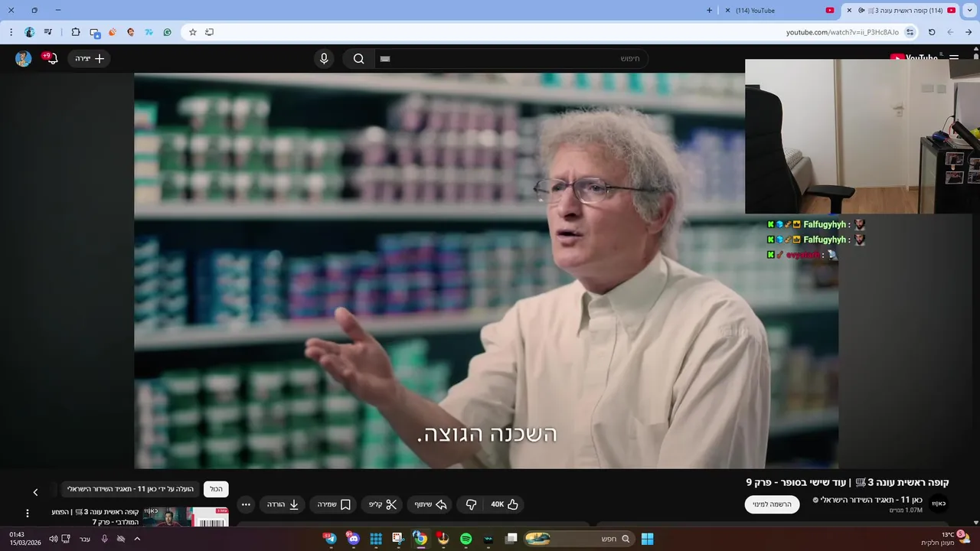The image size is (980, 551).
Task: Open the כאן 11 channel avatar
Action: 939,504
